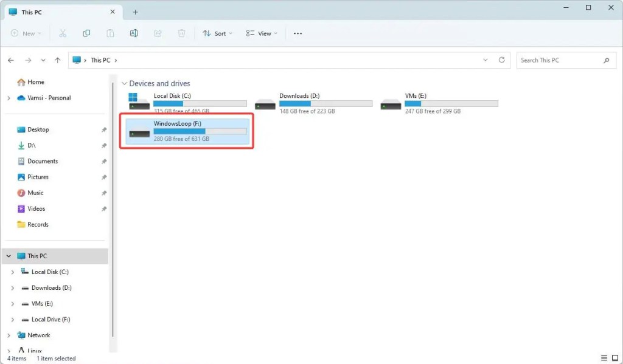Go back with the left arrow
623x364 pixels.
click(11, 60)
